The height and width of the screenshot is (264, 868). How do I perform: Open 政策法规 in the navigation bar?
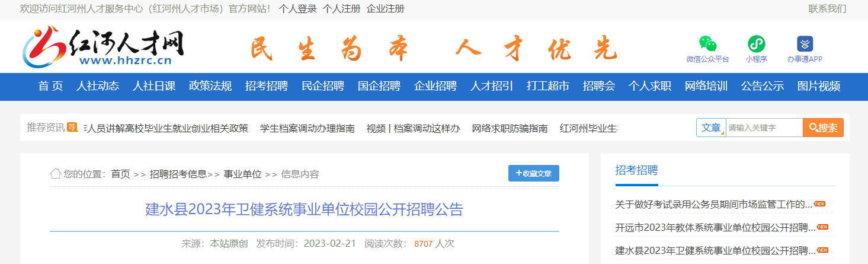pos(210,86)
